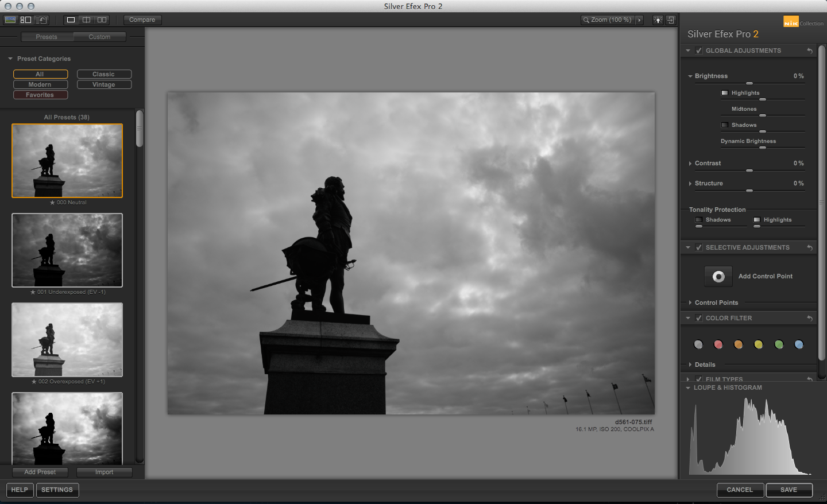Select the neutral gray color filter
The image size is (827, 504).
(x=698, y=344)
